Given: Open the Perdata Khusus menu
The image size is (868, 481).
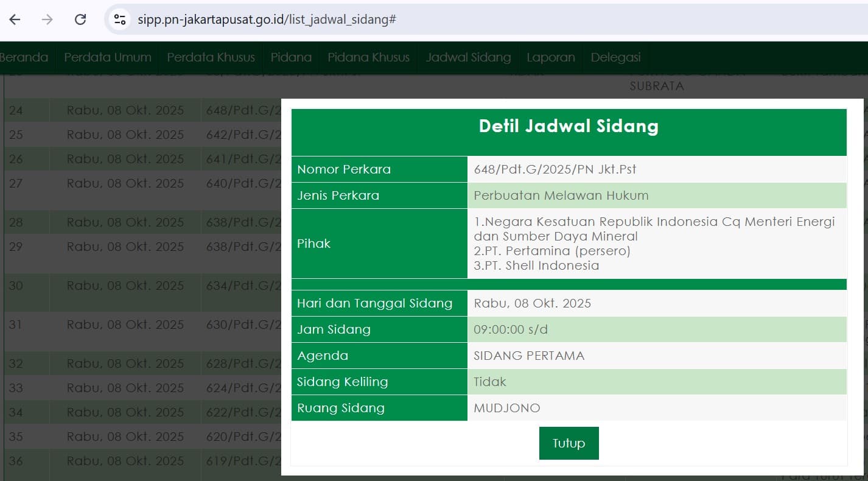Looking at the screenshot, I should click(x=211, y=57).
